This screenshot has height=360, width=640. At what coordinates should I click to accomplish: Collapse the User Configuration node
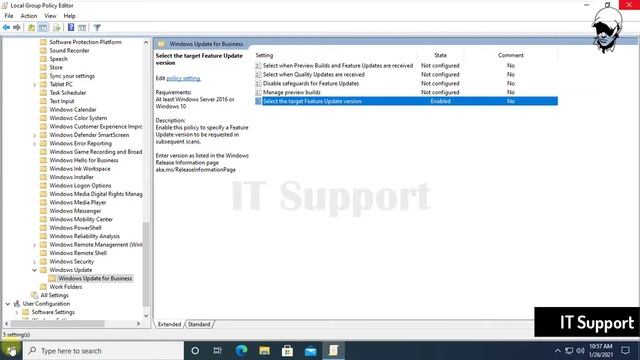(x=7, y=304)
